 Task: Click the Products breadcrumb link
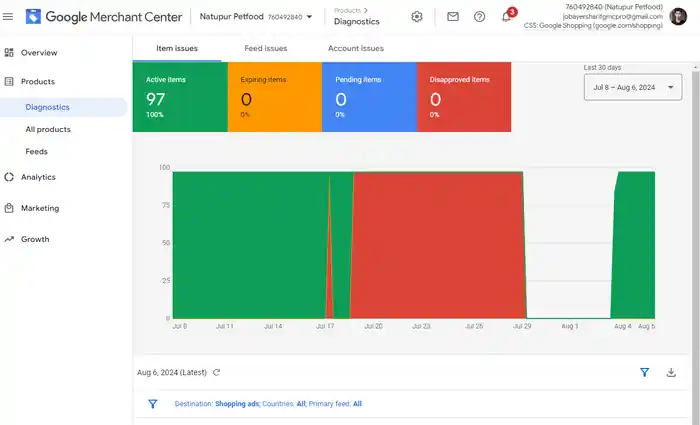tap(347, 10)
